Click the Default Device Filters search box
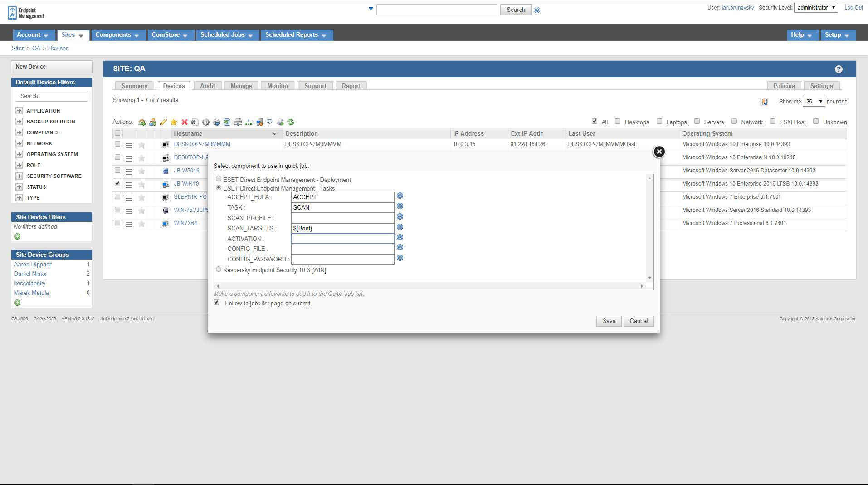This screenshot has height=485, width=868. (52, 96)
